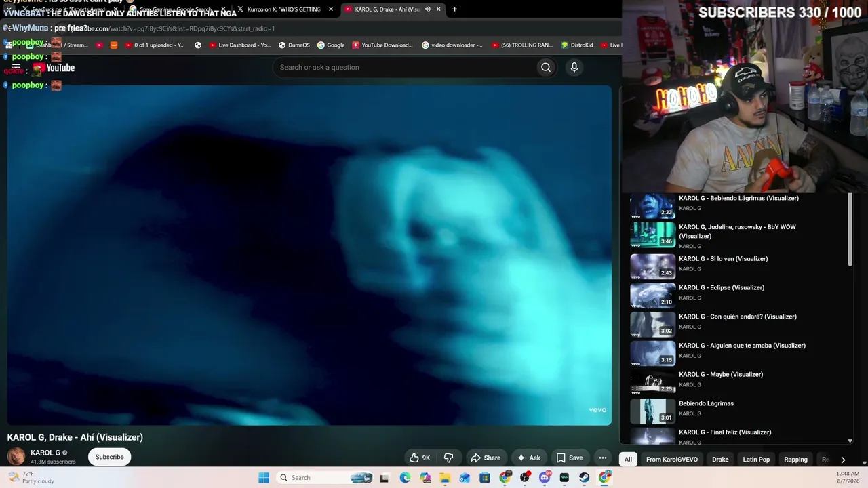Like the video with the thumbs-up button
This screenshot has height=488, width=868.
click(420, 457)
